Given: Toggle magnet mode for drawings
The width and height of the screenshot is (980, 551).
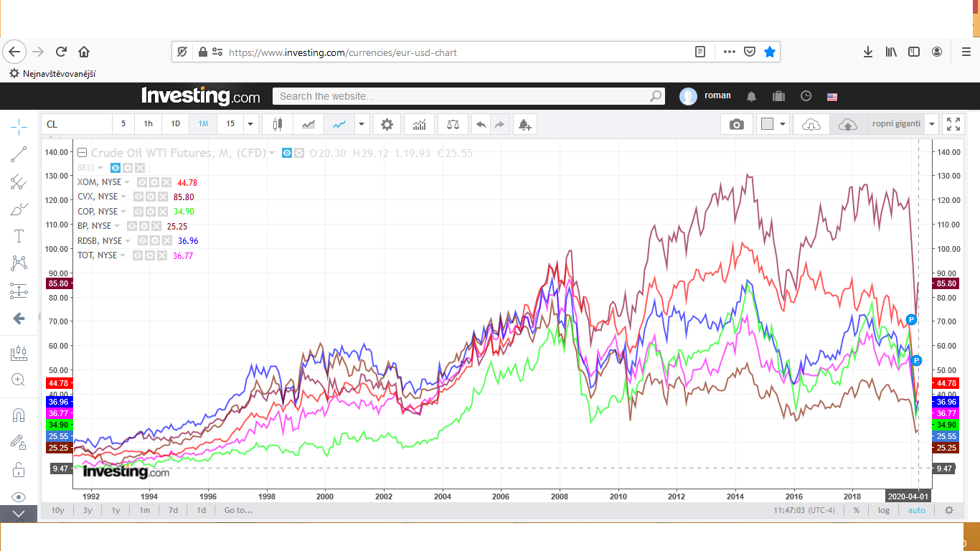Looking at the screenshot, I should (19, 415).
